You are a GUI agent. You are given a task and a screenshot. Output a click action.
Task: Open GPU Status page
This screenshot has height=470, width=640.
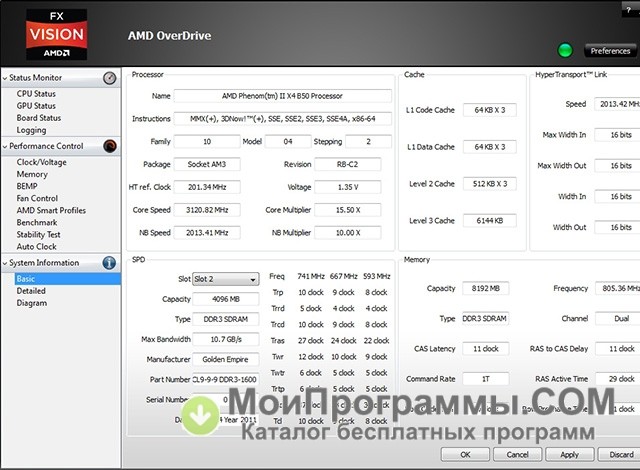[36, 106]
